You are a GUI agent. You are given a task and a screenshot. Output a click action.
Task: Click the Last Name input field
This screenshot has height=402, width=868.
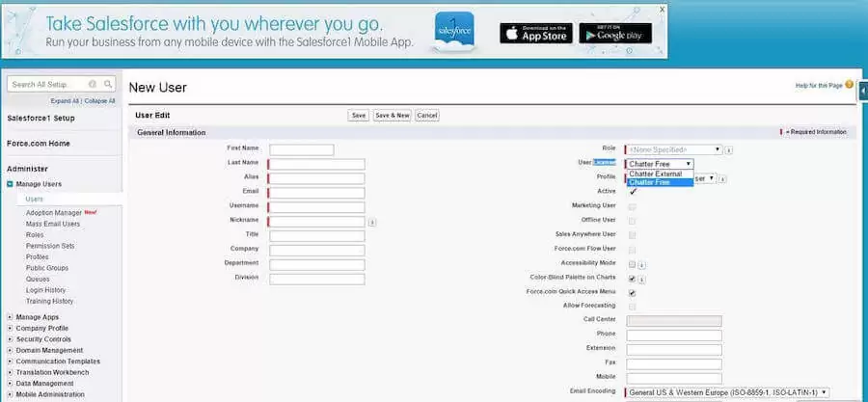[x=317, y=164]
